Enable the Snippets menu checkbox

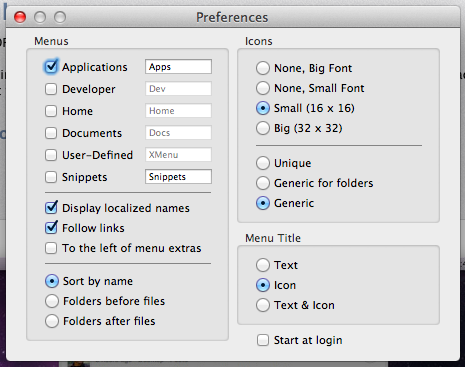coord(51,177)
